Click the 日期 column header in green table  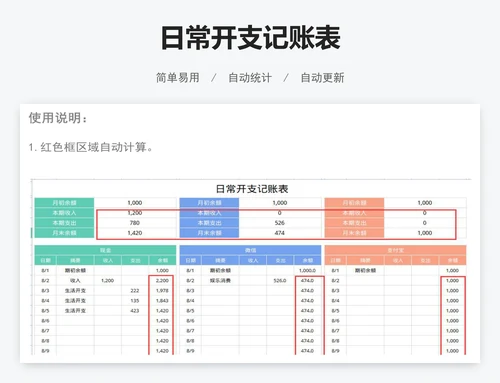click(x=46, y=260)
